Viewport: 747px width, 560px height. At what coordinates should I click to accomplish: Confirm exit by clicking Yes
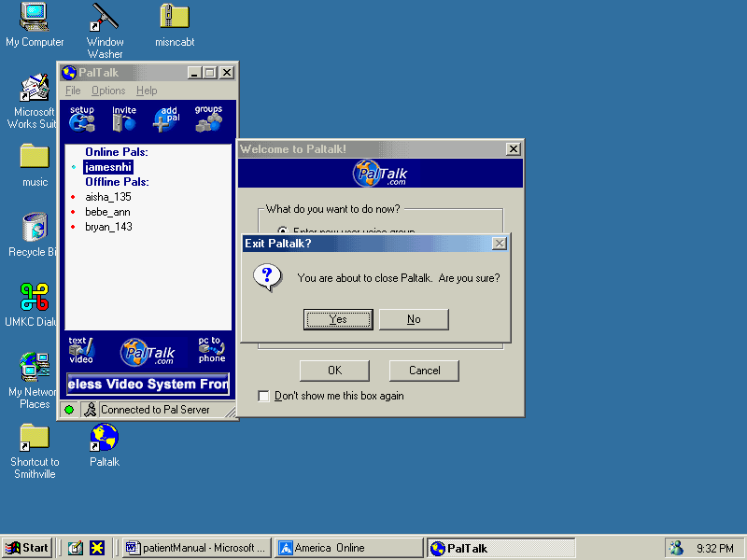pyautogui.click(x=338, y=319)
